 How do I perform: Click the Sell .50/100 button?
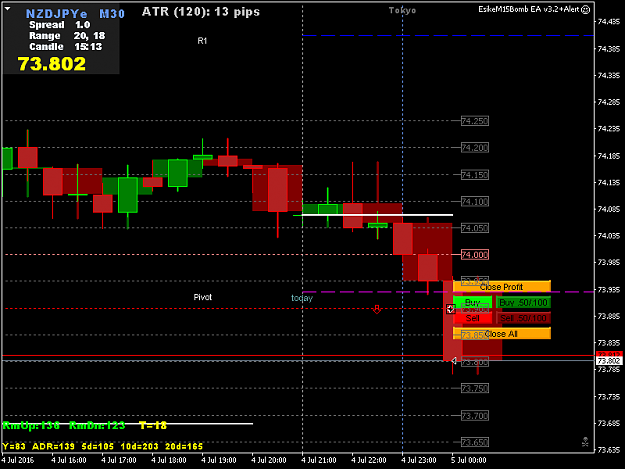523,318
